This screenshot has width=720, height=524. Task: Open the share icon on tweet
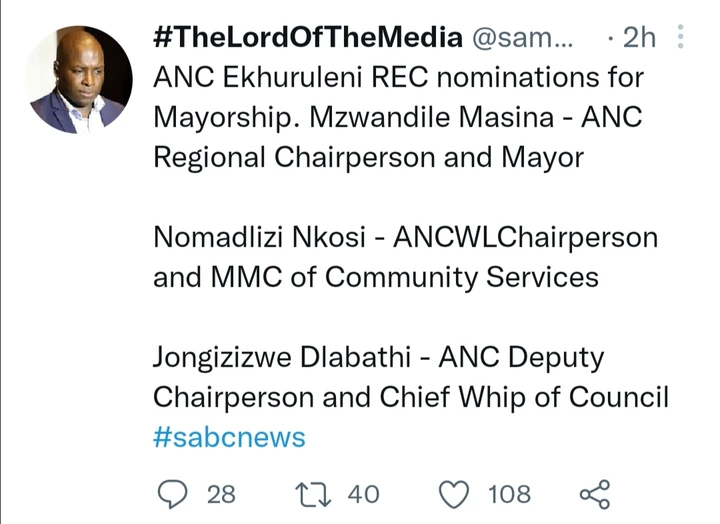595,494
